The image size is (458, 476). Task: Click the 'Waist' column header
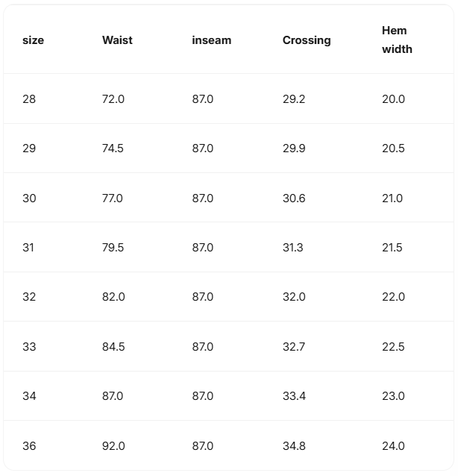click(117, 40)
